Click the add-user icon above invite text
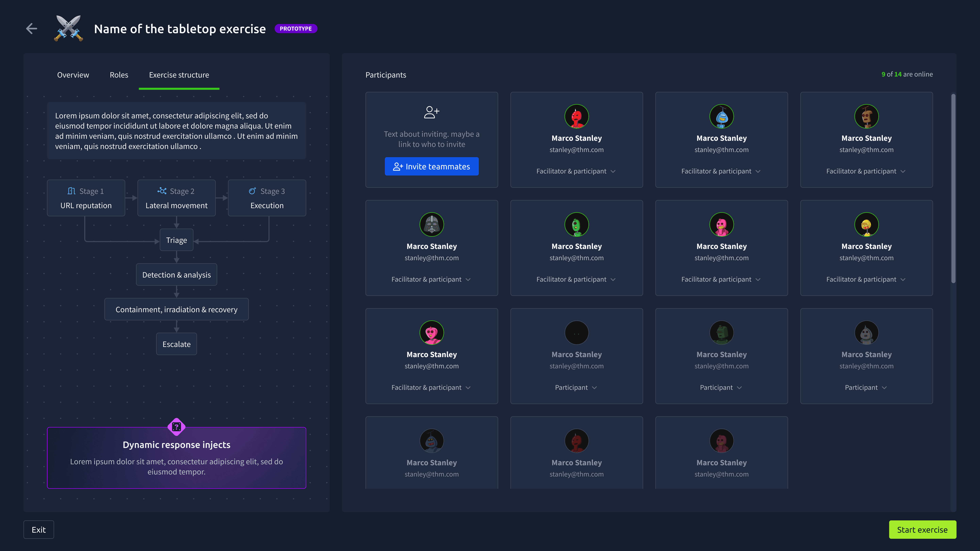The image size is (980, 551). [431, 112]
